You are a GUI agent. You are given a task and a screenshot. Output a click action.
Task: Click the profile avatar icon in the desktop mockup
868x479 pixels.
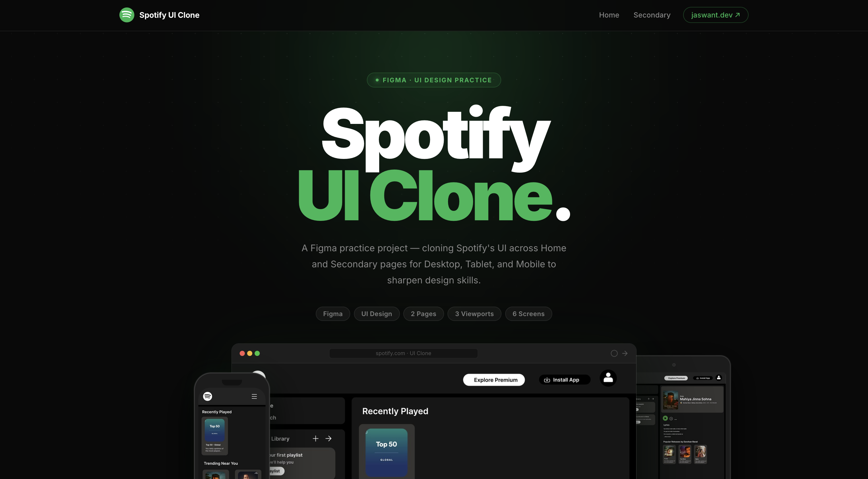(608, 378)
